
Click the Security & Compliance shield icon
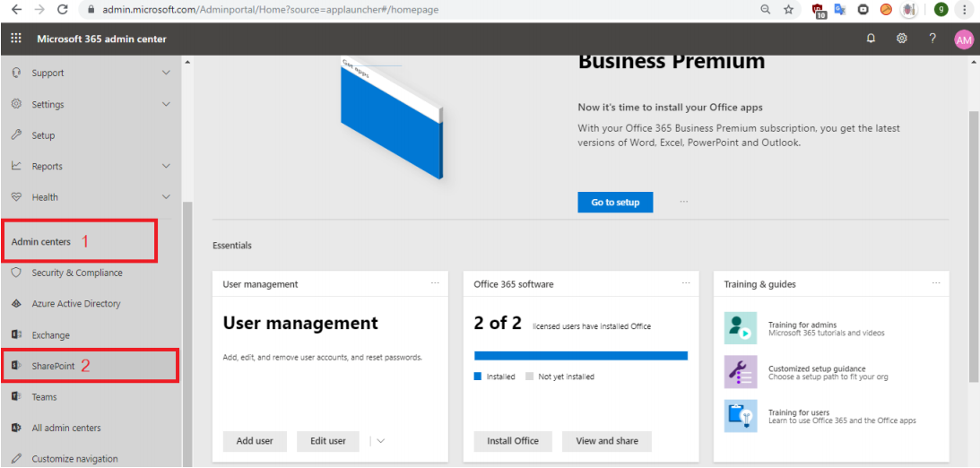click(x=17, y=273)
